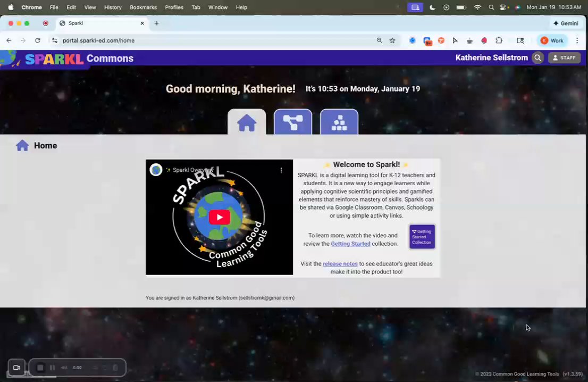588x382 pixels.
Task: Open Spotlight search in menu bar
Action: [x=491, y=7]
